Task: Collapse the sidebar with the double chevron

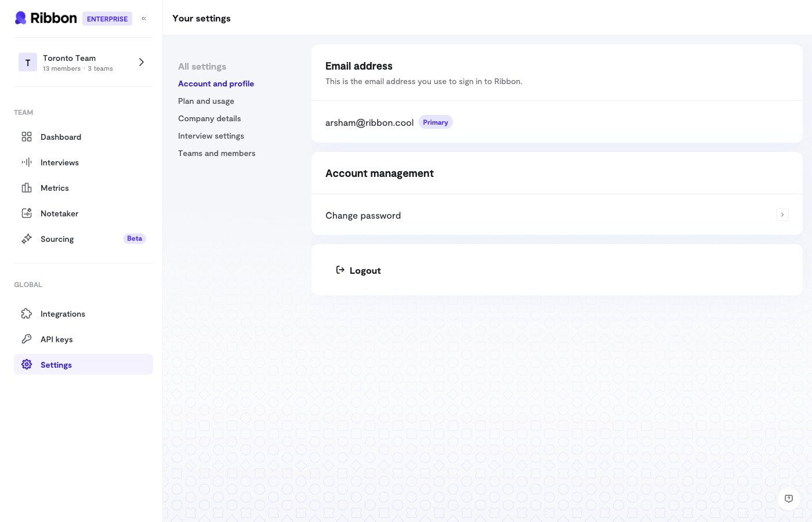Action: pyautogui.click(x=144, y=18)
